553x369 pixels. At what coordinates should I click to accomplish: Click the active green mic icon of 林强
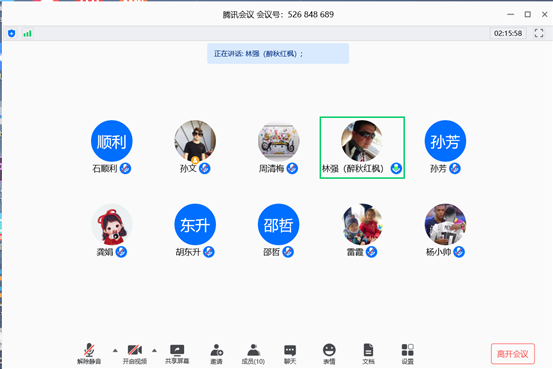[396, 168]
